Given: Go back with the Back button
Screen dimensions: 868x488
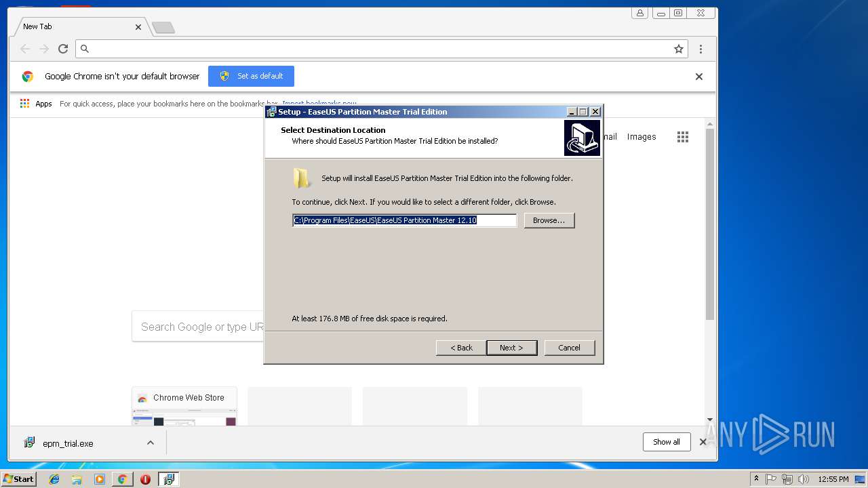Looking at the screenshot, I should (x=461, y=348).
